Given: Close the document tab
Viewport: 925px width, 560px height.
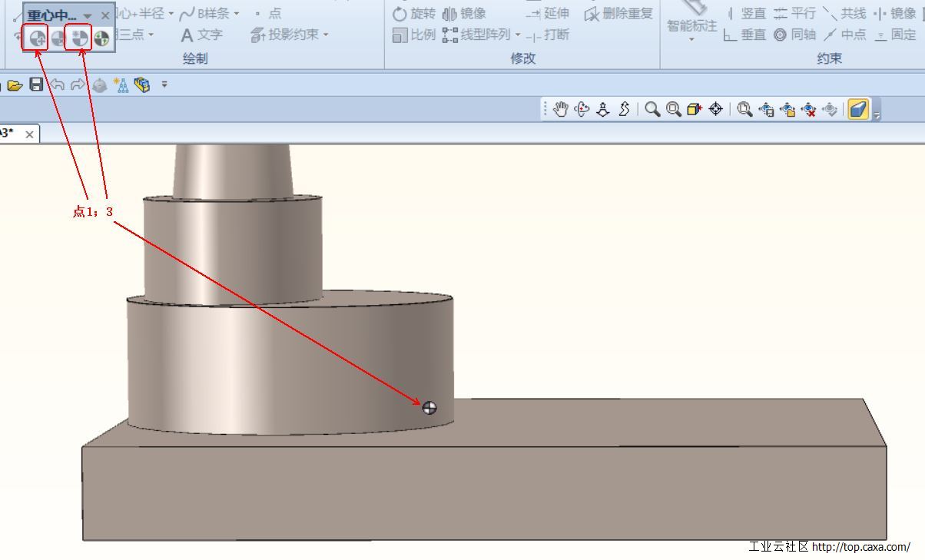Looking at the screenshot, I should 29,134.
